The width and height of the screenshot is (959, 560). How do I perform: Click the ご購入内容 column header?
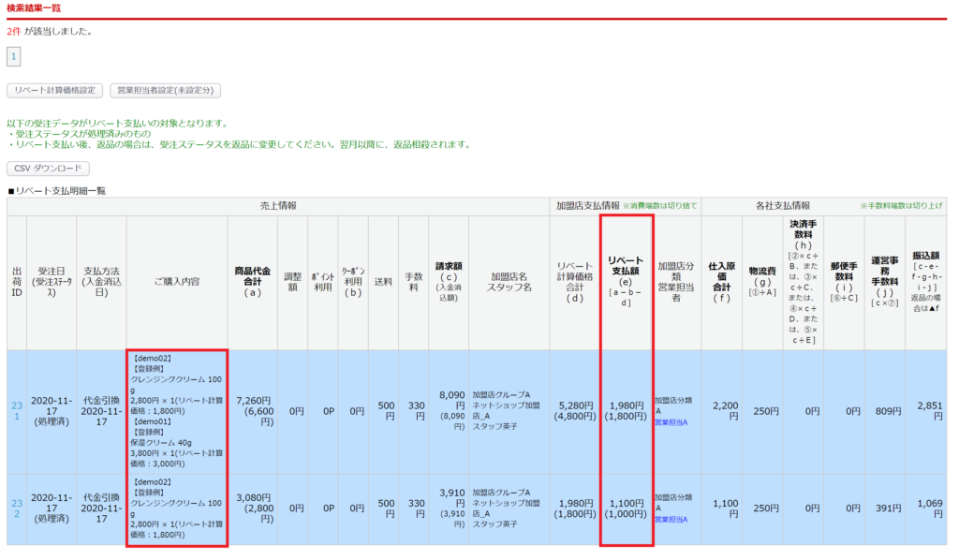coord(177,282)
